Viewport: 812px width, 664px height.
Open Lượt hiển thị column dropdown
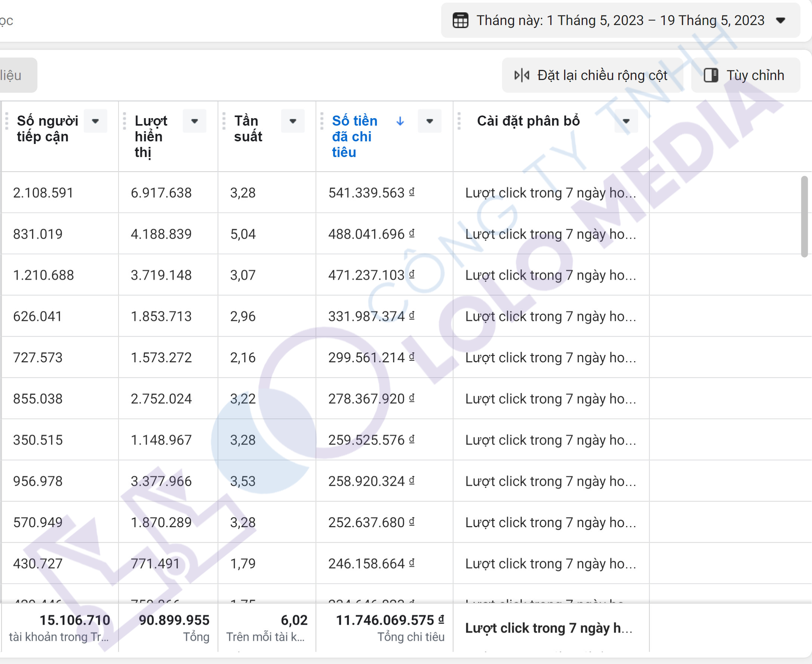click(194, 121)
